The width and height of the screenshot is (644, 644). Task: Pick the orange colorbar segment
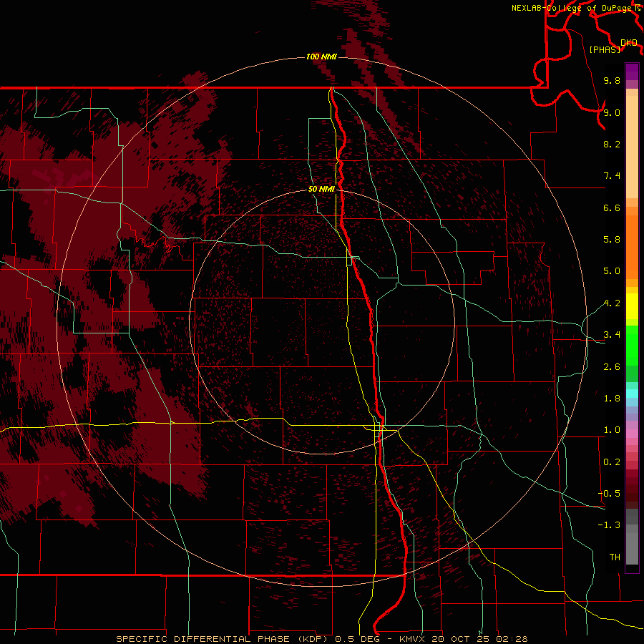[632, 247]
